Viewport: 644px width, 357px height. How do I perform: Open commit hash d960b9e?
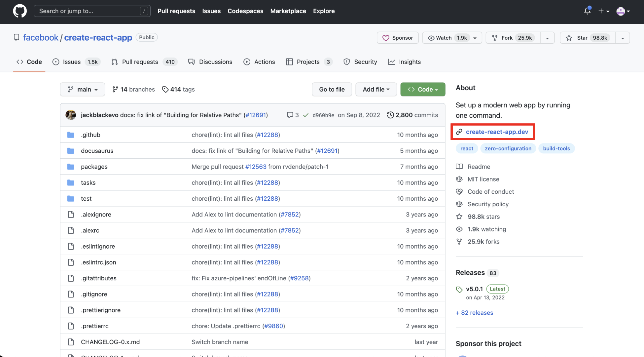pyautogui.click(x=323, y=115)
